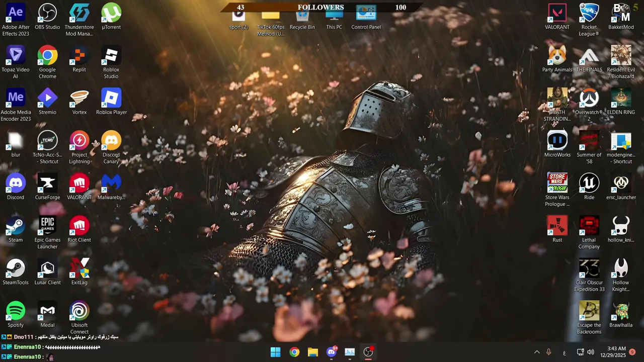Expand the hidden system tray icons
This screenshot has height=362, width=644.
pos(537,352)
